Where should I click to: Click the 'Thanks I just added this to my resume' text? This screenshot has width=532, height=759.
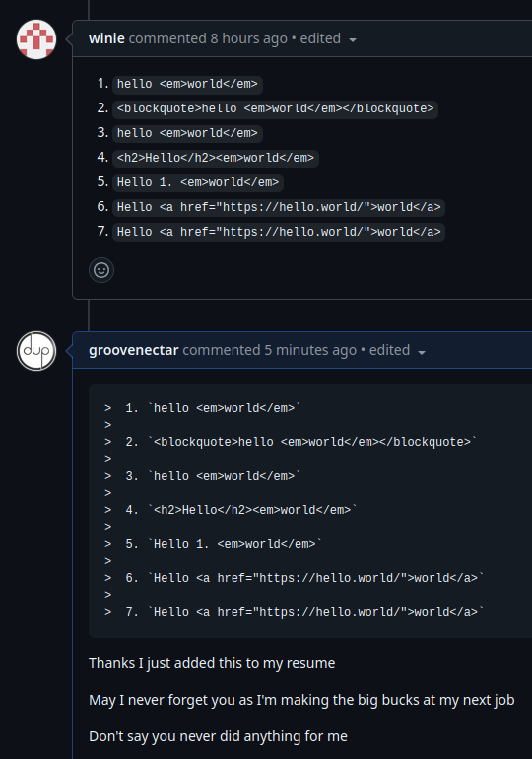212,663
